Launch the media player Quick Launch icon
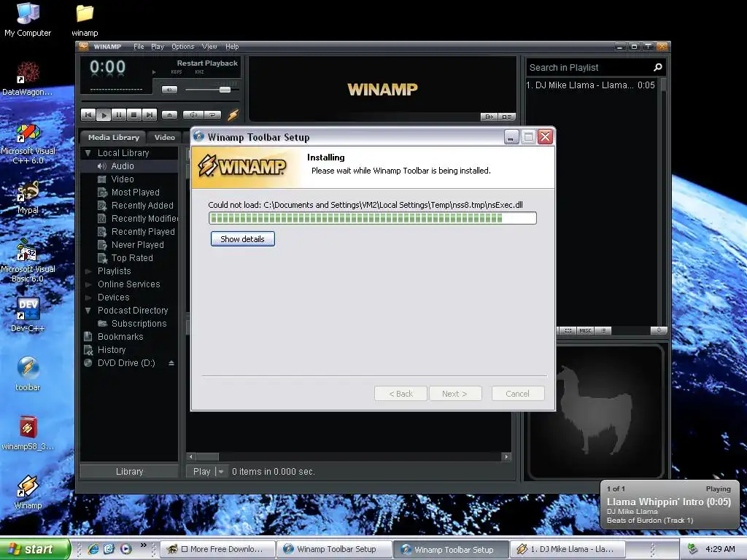Screen dimensions: 747x560 (x=125, y=549)
